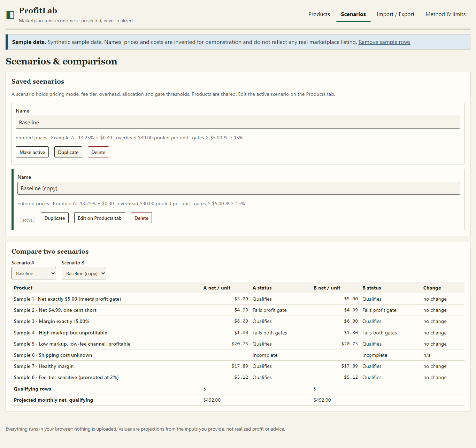
Task: Click the ProfitLab logo icon
Action: coord(10,15)
